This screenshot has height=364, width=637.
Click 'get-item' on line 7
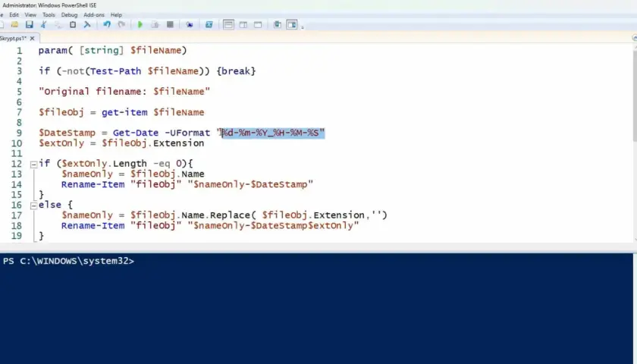pos(124,112)
